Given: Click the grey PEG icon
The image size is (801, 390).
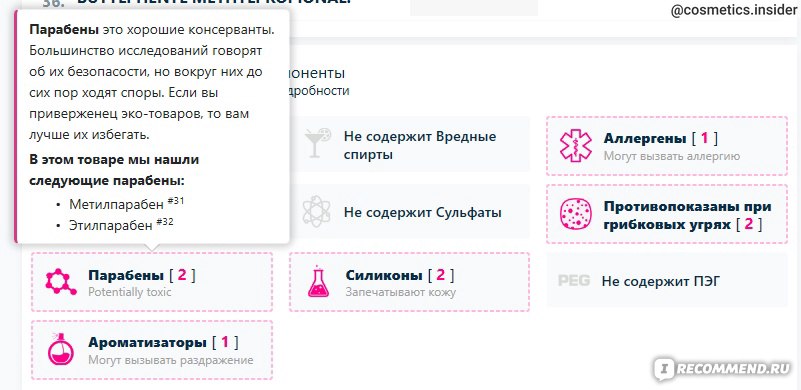Looking at the screenshot, I should pyautogui.click(x=574, y=281).
